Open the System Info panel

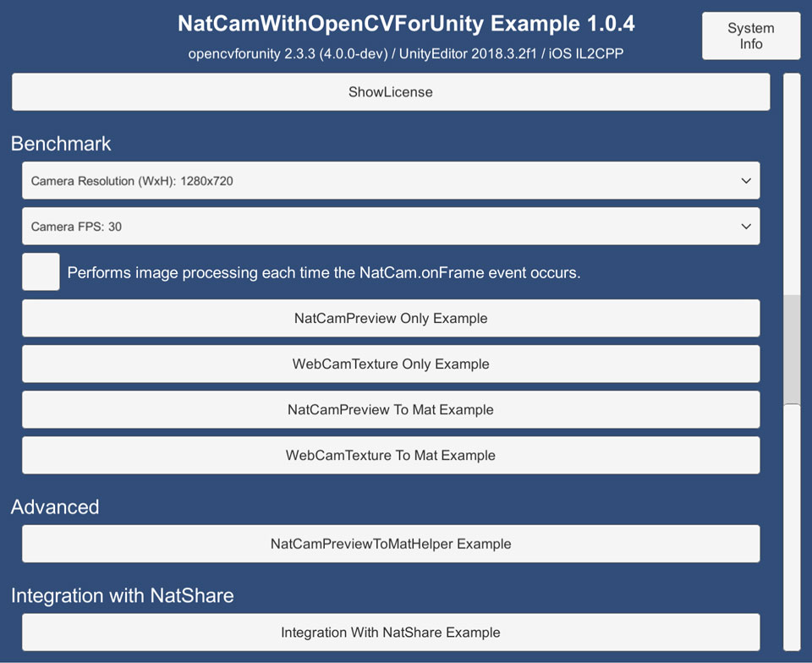click(751, 36)
